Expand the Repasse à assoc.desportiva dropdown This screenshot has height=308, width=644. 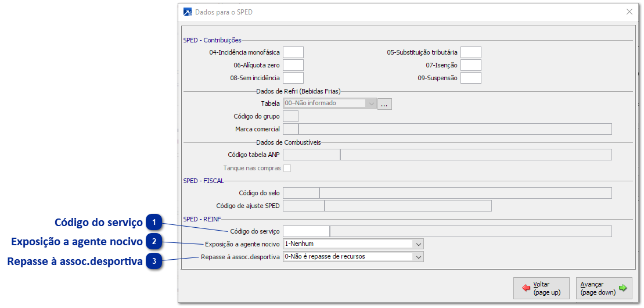418,256
